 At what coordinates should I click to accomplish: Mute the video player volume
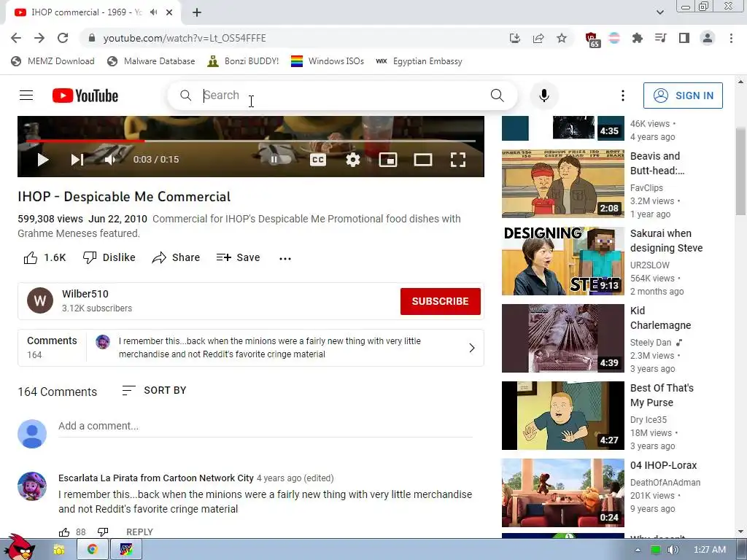pyautogui.click(x=110, y=160)
